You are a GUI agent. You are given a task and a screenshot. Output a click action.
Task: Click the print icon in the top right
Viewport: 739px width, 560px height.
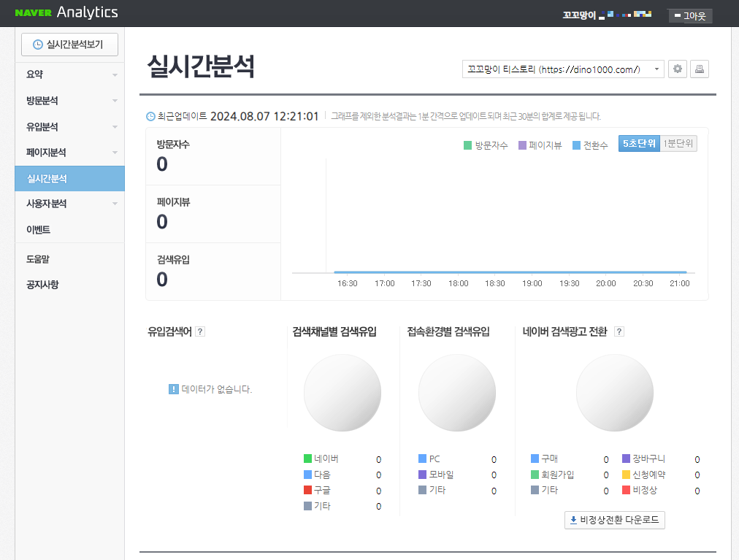(x=699, y=68)
